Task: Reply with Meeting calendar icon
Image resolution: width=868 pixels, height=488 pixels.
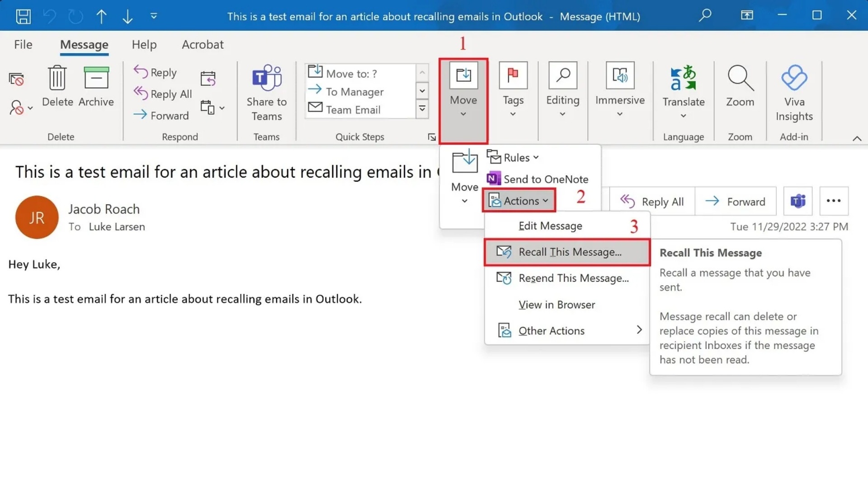Action: [x=208, y=79]
